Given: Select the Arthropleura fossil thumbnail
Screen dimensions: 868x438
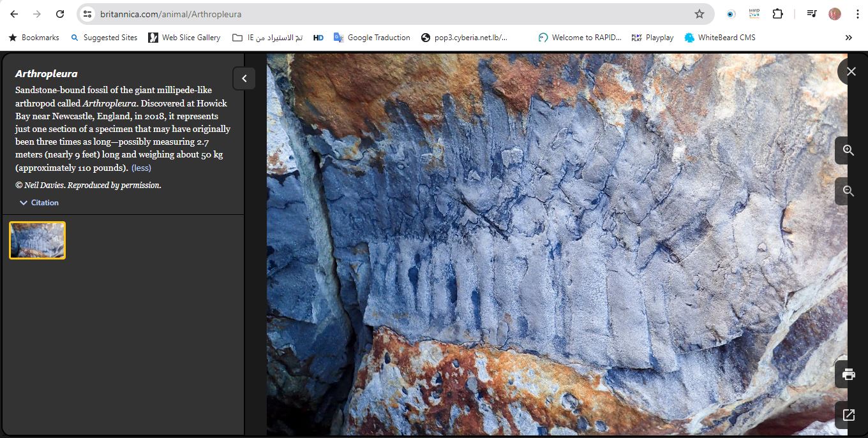Looking at the screenshot, I should [38, 240].
